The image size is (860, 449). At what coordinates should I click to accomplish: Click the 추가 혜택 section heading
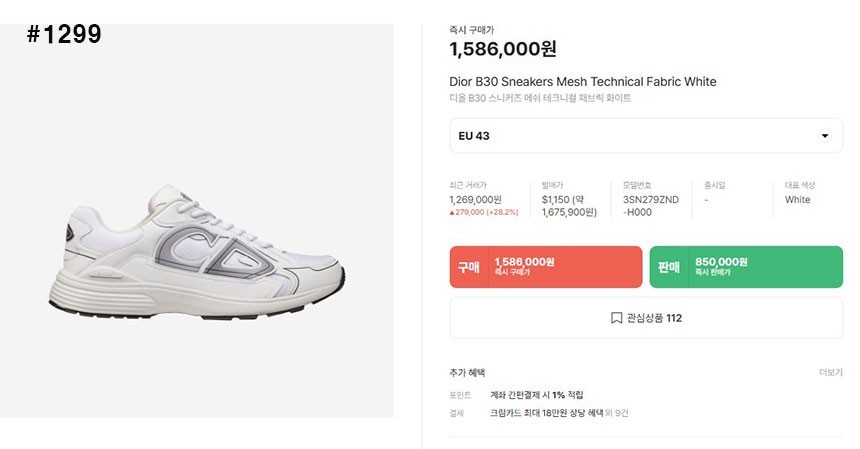point(467,372)
